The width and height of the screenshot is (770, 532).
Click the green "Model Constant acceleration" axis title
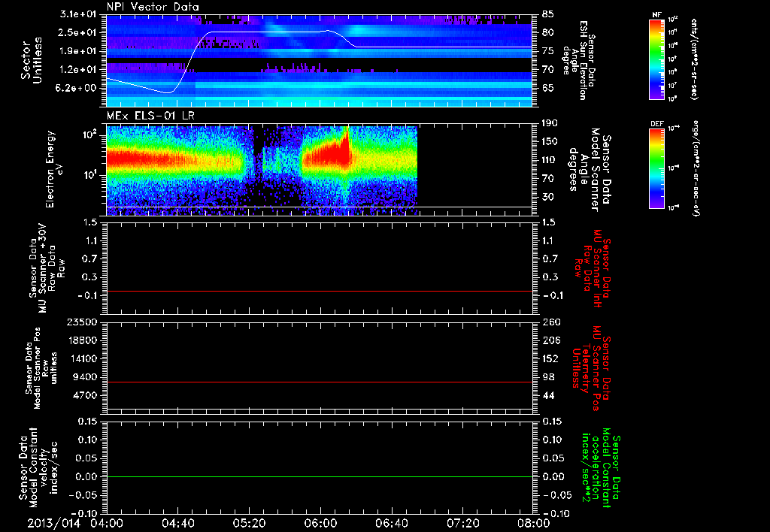point(601,467)
